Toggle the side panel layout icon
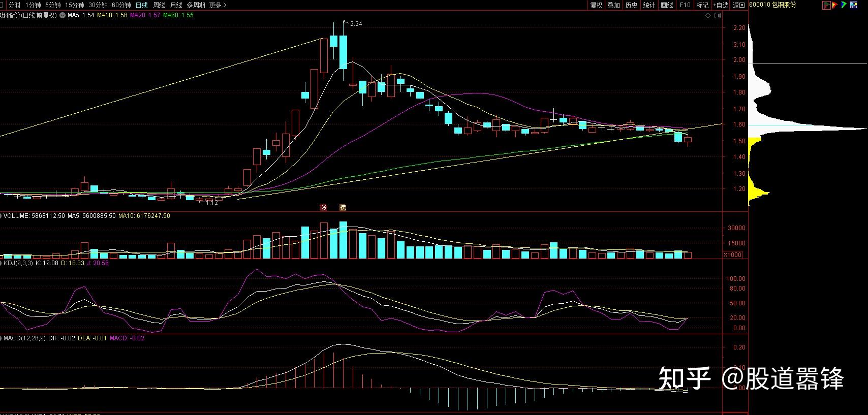 (x=718, y=15)
